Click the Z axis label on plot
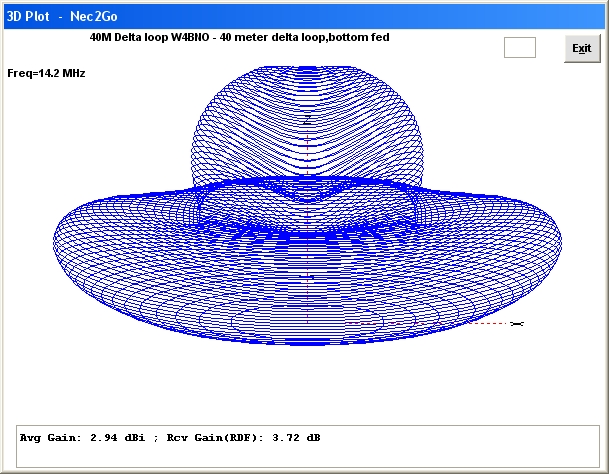 (x=308, y=120)
